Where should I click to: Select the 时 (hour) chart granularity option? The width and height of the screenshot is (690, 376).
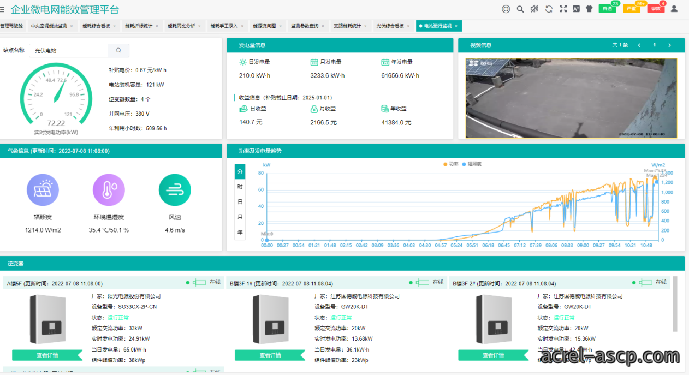(240, 186)
